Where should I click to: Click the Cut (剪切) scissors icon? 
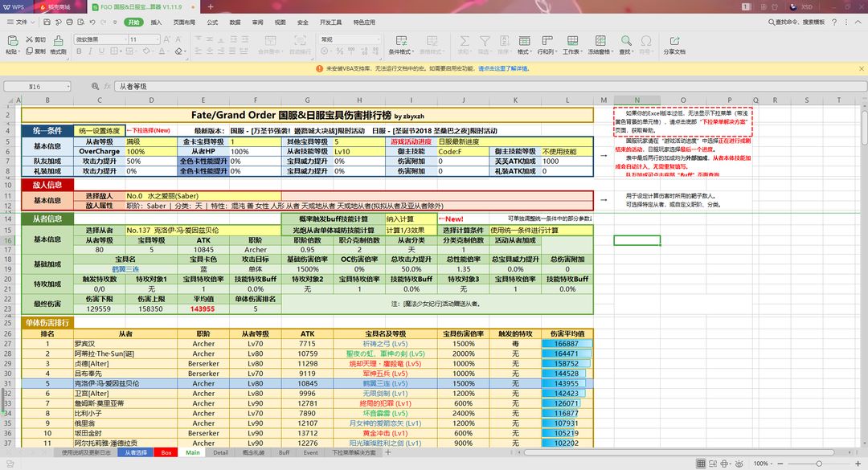[x=30, y=39]
